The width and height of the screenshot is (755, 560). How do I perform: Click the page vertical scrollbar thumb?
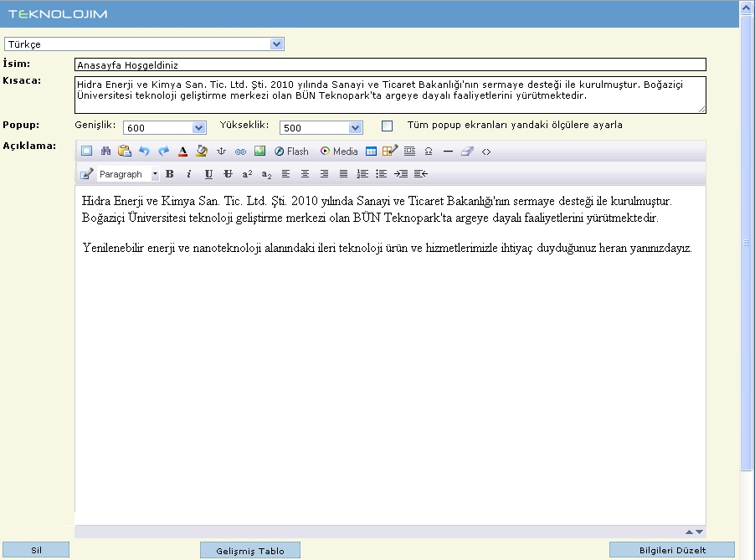click(x=747, y=243)
